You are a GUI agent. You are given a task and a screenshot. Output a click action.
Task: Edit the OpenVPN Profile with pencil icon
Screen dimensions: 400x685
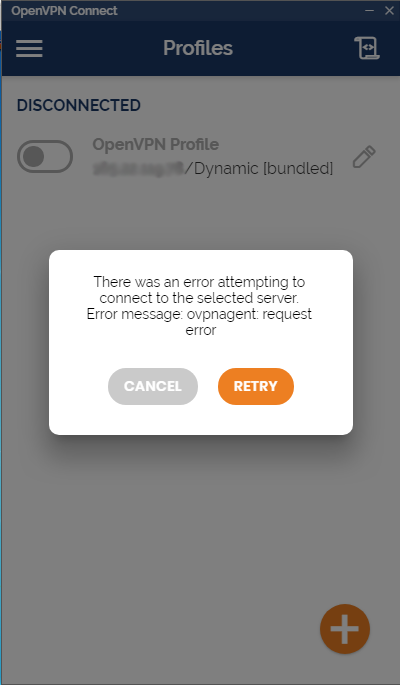click(x=364, y=157)
